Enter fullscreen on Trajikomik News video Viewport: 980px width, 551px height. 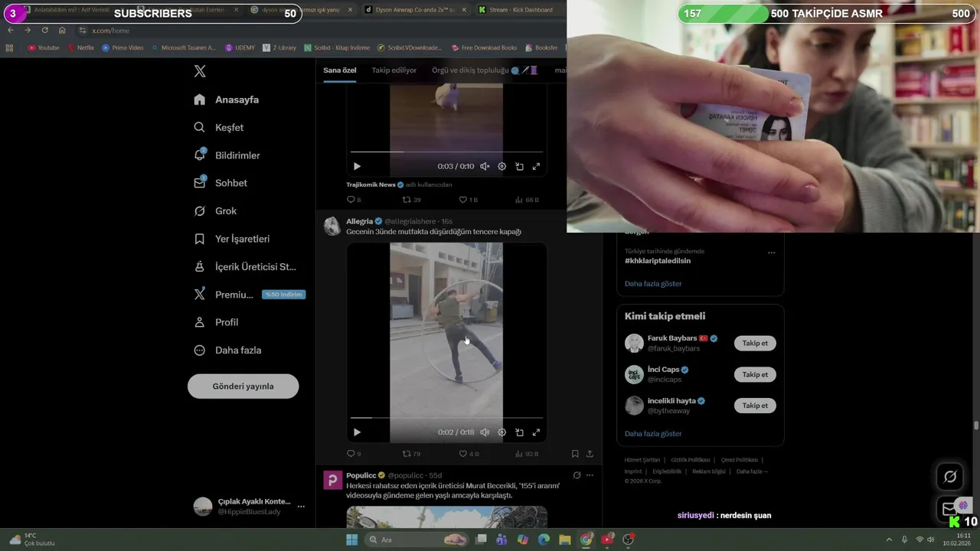[536, 166]
